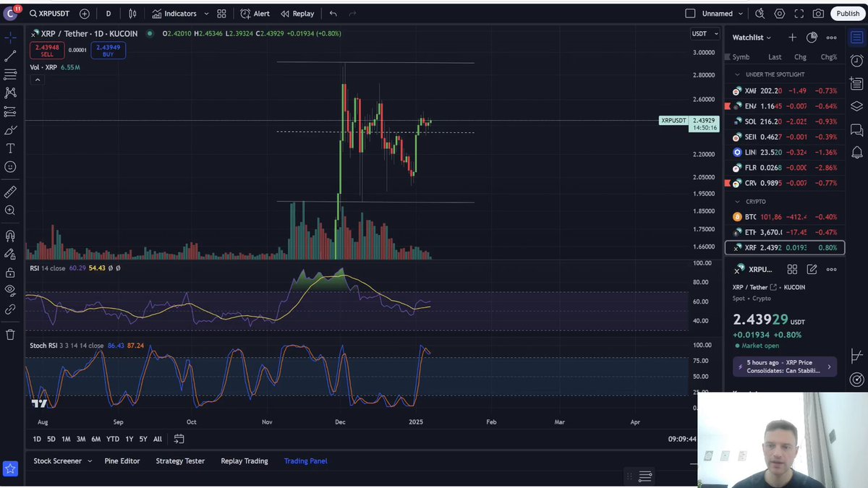Toggle stay in drawing mode
The image size is (868, 488).
pos(10,254)
